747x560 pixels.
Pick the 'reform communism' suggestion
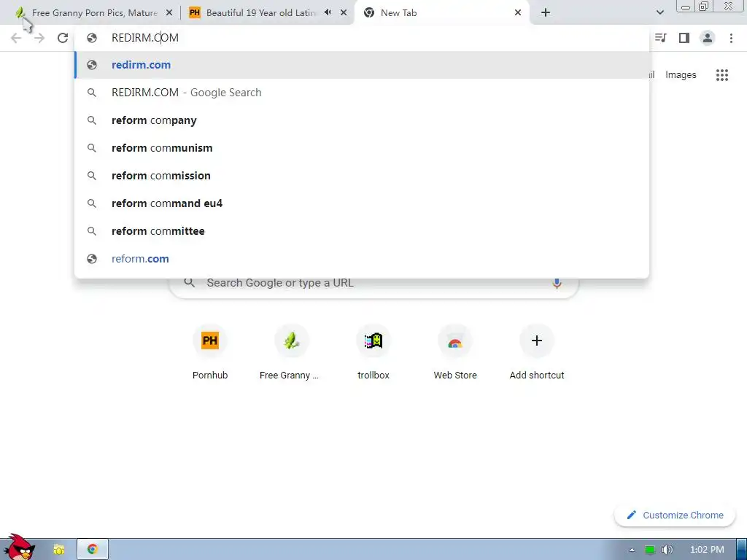click(362, 147)
